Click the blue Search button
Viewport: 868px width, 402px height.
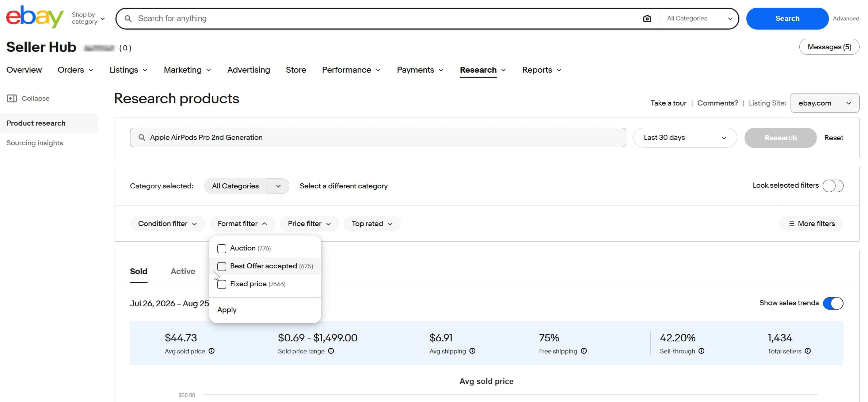click(787, 18)
